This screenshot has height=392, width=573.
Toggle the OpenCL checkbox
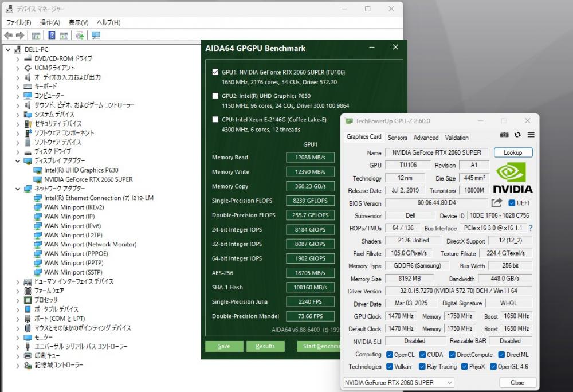[x=390, y=355]
